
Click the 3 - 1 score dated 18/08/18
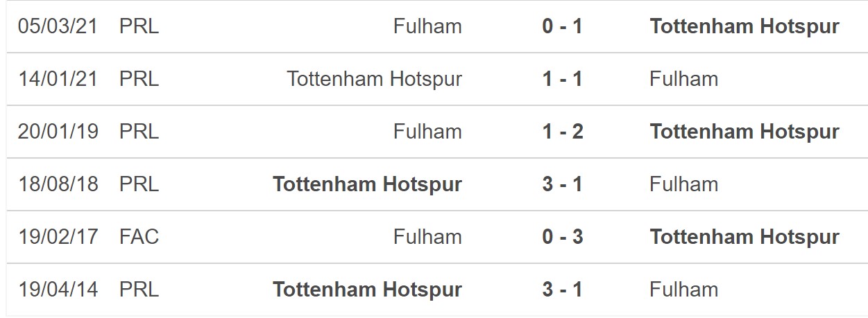[x=562, y=184]
